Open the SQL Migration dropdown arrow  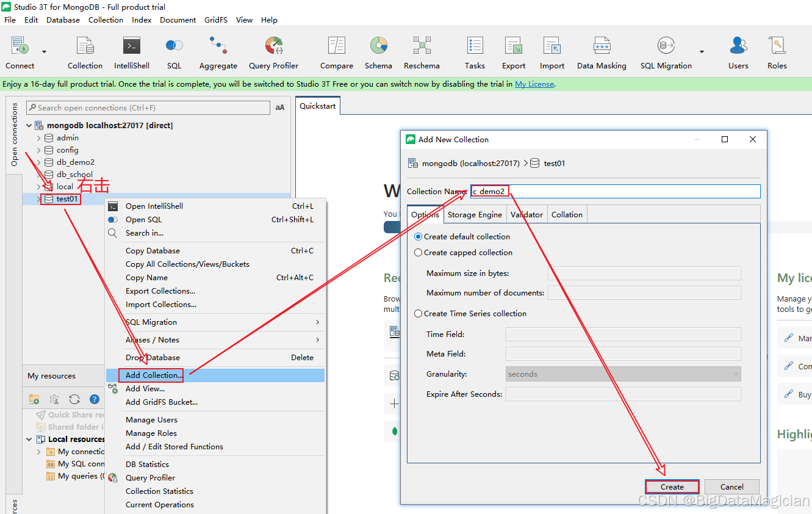pyautogui.click(x=702, y=52)
